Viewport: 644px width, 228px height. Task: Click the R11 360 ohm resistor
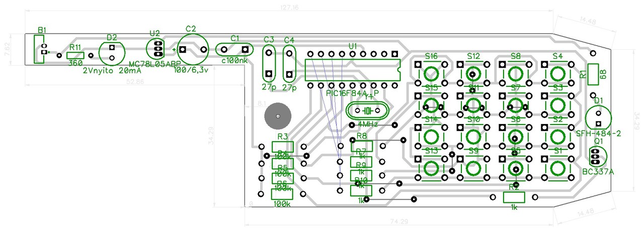(x=75, y=55)
